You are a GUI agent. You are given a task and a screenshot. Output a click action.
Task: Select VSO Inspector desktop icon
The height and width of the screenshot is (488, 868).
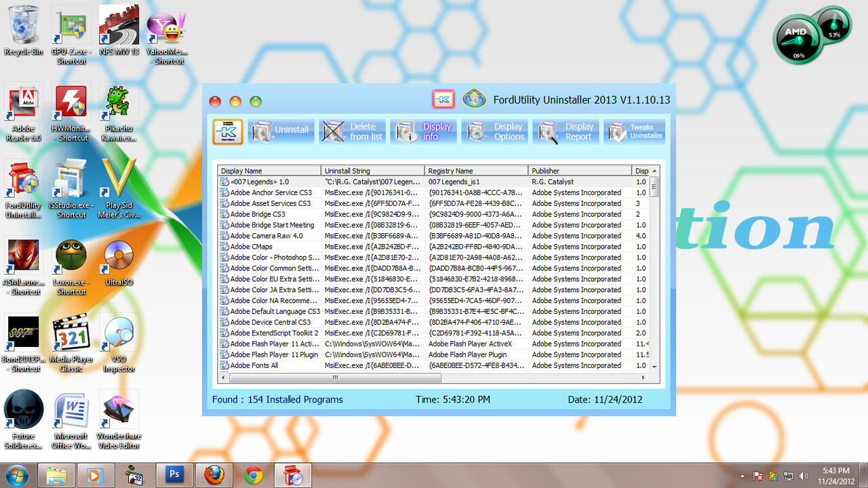click(x=119, y=344)
